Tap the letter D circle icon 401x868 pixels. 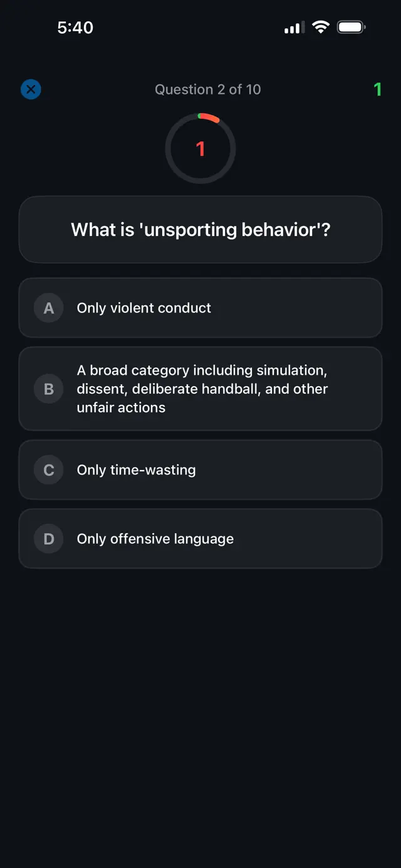(48, 538)
